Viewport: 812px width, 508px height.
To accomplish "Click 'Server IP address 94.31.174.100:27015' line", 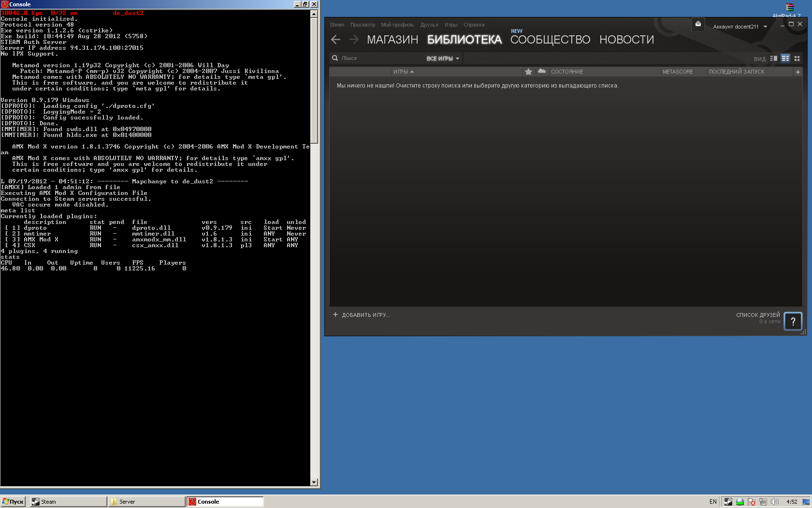I will pyautogui.click(x=72, y=48).
